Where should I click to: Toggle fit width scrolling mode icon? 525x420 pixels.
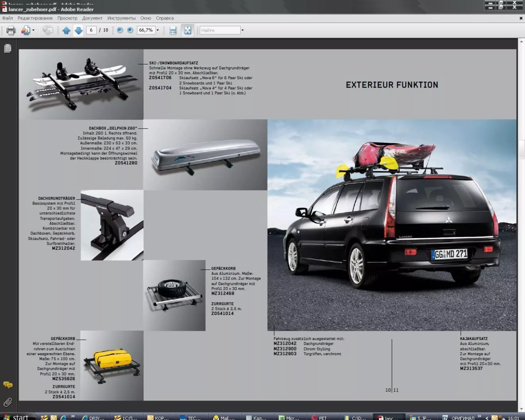coord(173,30)
